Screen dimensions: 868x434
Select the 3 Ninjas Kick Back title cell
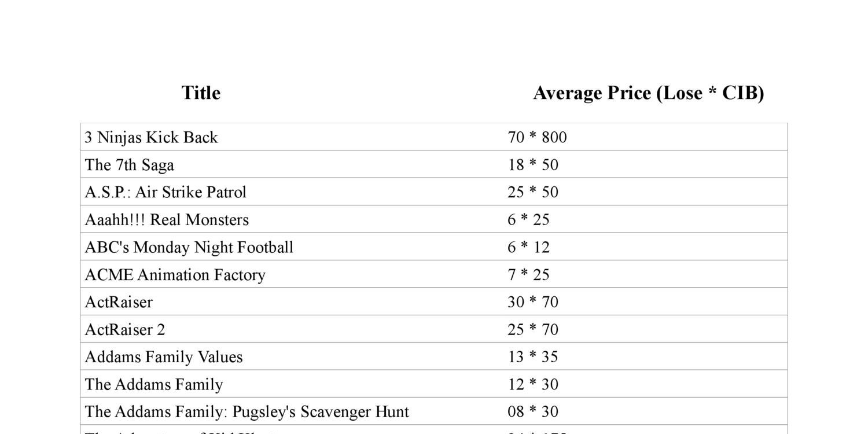pos(152,137)
